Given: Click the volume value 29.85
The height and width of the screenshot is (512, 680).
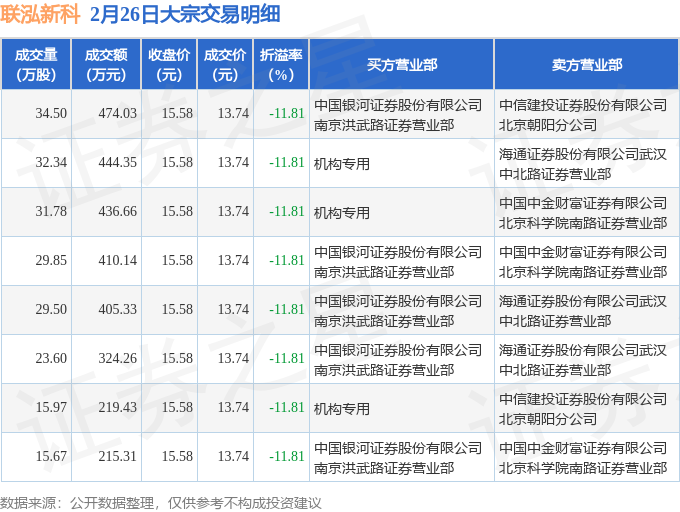Looking at the screenshot, I should click(x=51, y=261).
